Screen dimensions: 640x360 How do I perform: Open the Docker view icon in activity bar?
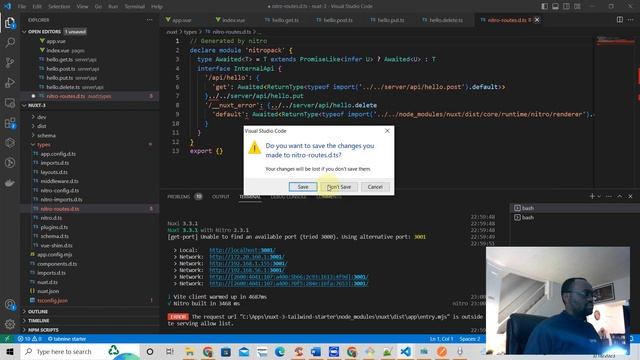pos(10,183)
